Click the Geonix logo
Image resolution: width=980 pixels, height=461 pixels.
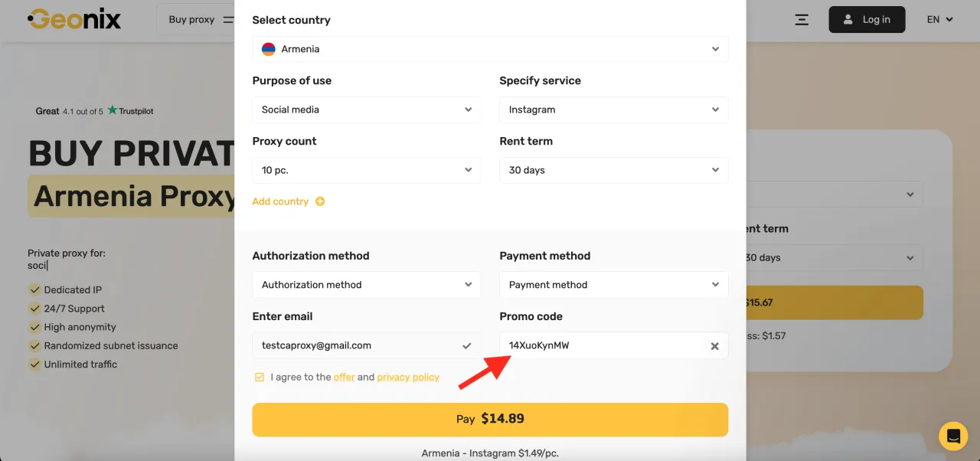tap(74, 19)
